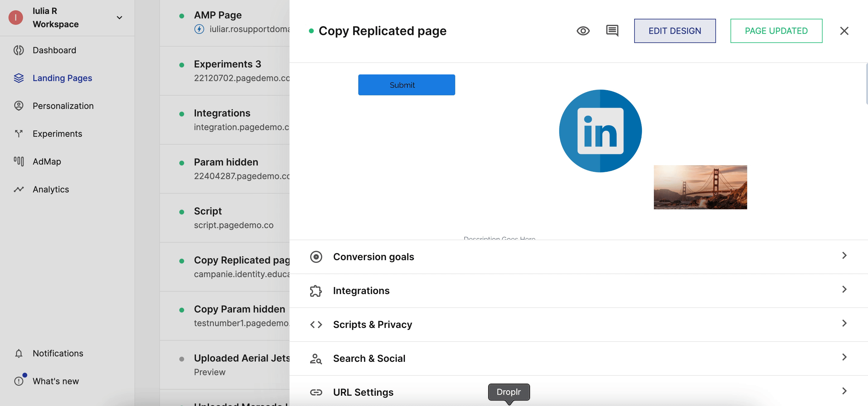Select the Param hidden page row

(x=225, y=169)
